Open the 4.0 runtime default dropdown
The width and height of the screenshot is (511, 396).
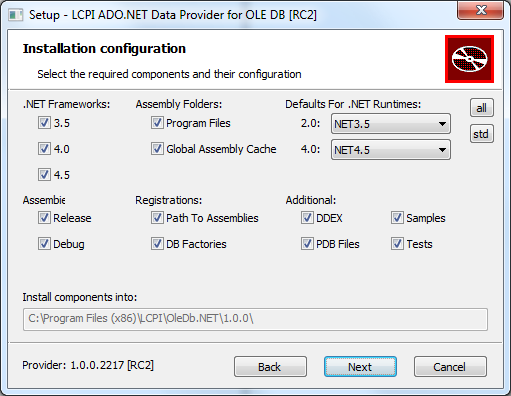391,150
